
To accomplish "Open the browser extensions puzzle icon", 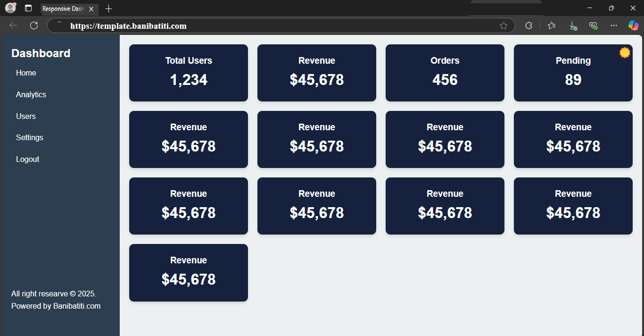I will click(x=528, y=25).
